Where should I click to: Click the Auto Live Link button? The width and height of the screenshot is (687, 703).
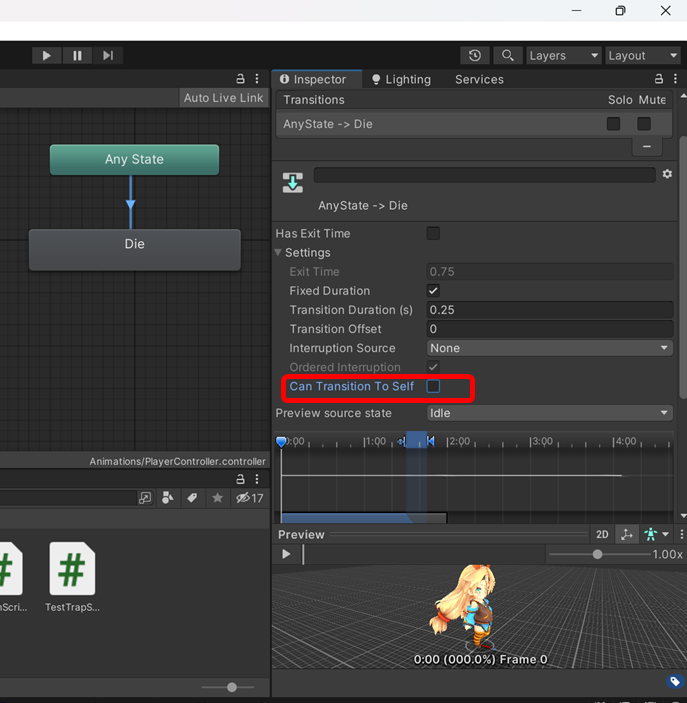(x=224, y=98)
